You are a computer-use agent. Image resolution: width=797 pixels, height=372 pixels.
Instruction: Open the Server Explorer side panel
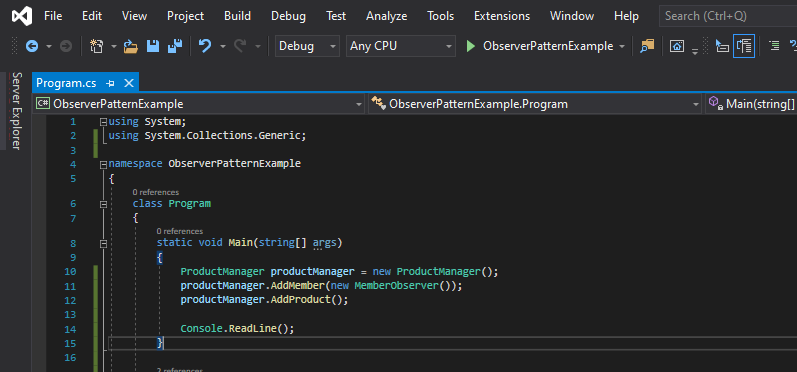(x=17, y=111)
